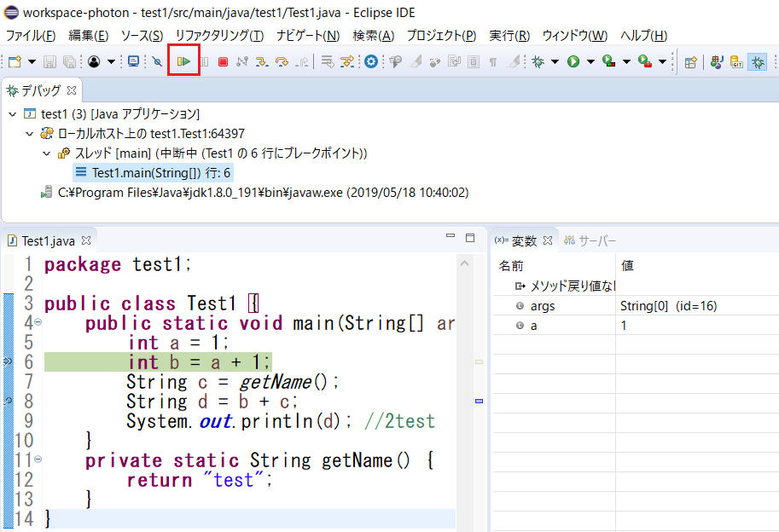Switch to the Git perspective
The width and height of the screenshot is (779, 532).
[x=736, y=61]
